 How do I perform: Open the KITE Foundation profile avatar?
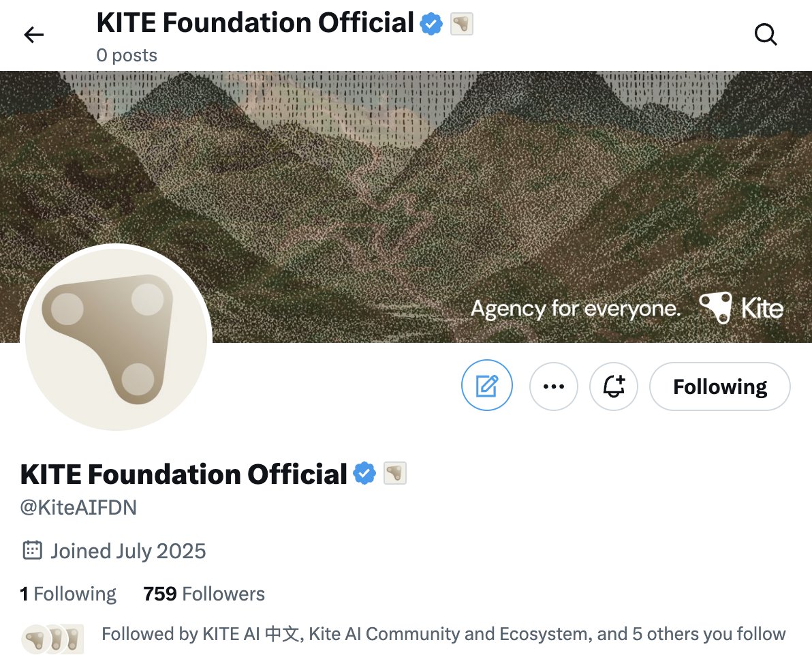pyautogui.click(x=116, y=339)
